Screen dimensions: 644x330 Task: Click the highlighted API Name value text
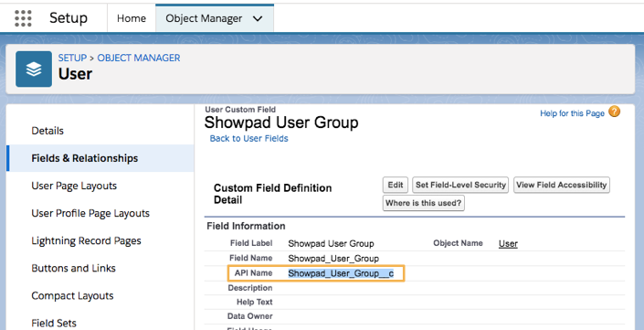(x=341, y=273)
